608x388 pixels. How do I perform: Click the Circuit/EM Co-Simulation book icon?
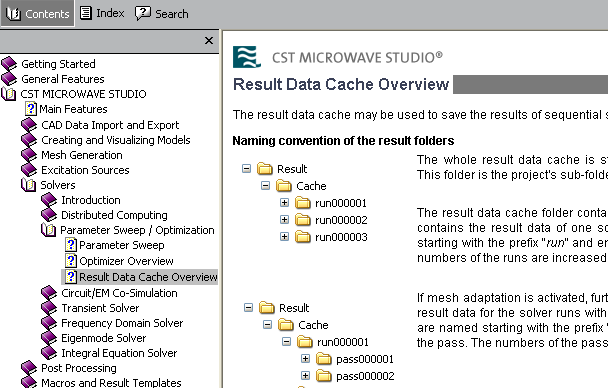49,293
